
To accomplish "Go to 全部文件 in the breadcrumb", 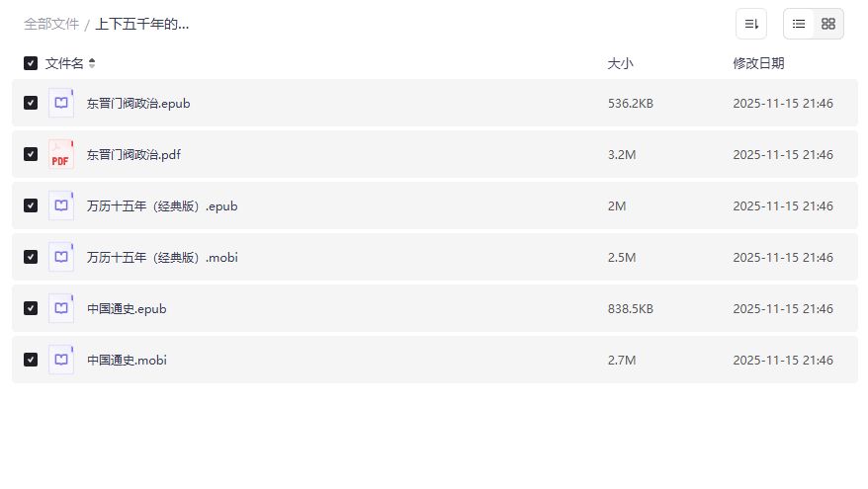I will point(51,24).
